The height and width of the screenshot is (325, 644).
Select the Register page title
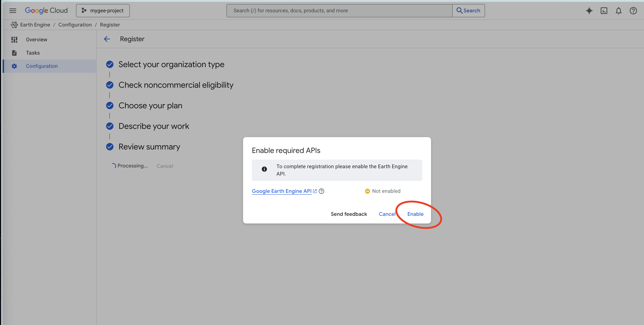[x=132, y=39]
